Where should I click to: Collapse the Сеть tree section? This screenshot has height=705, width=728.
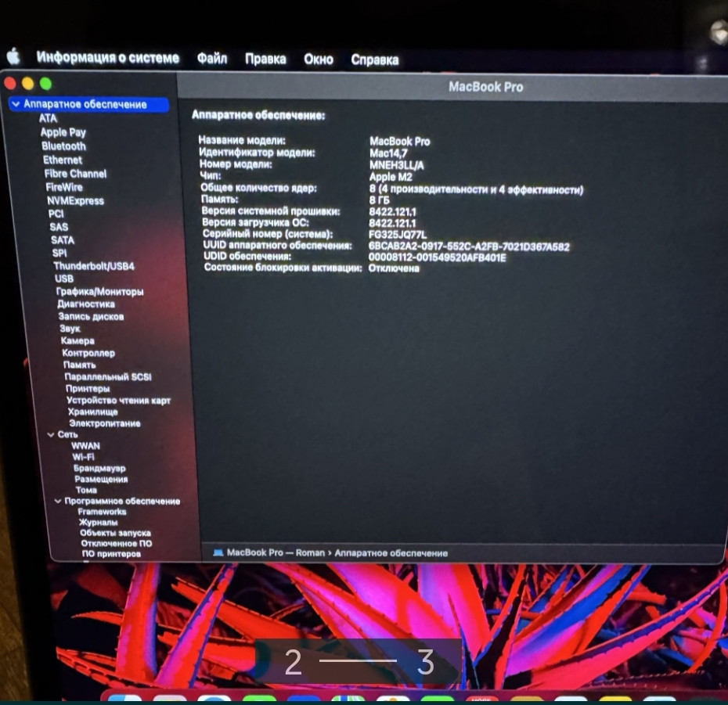pos(50,434)
